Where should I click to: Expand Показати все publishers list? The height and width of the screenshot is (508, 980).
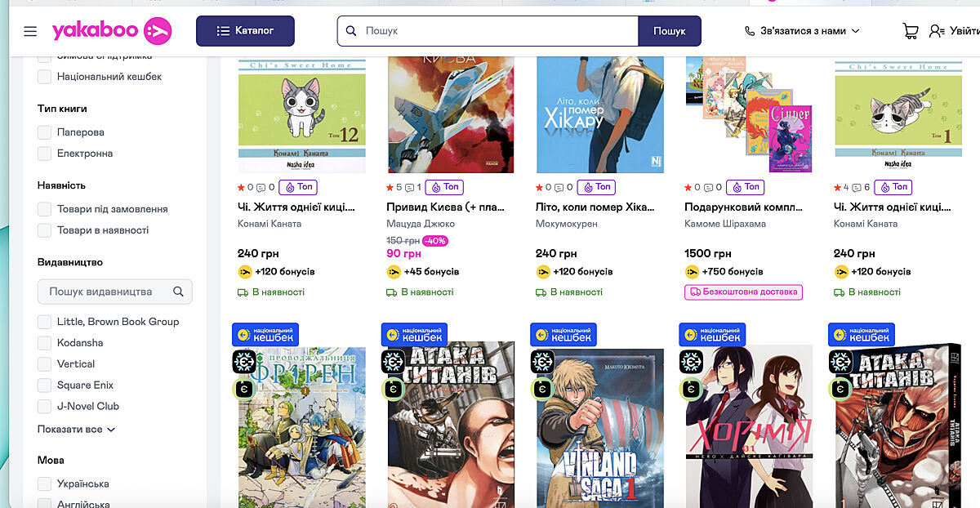point(77,429)
